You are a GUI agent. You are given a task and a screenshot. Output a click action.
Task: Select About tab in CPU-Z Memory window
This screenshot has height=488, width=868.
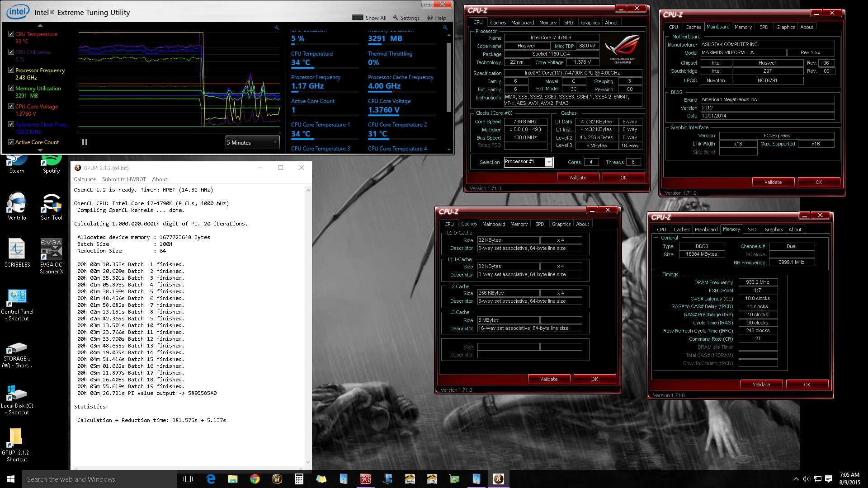click(x=795, y=230)
